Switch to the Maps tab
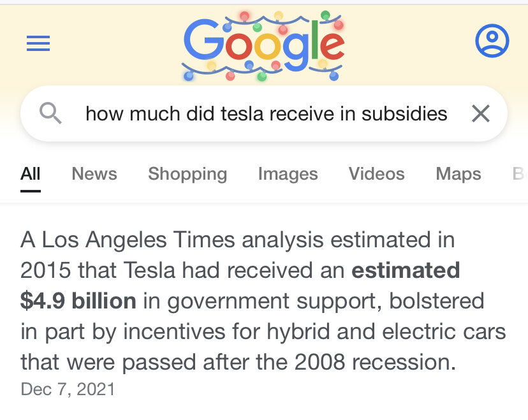Screen dimensions: 528x420 (x=458, y=174)
